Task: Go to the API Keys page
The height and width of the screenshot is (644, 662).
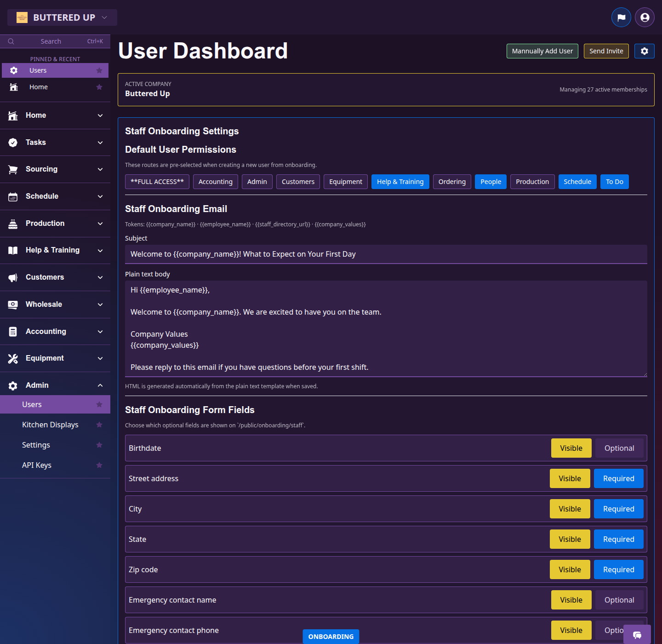Action: coord(36,465)
